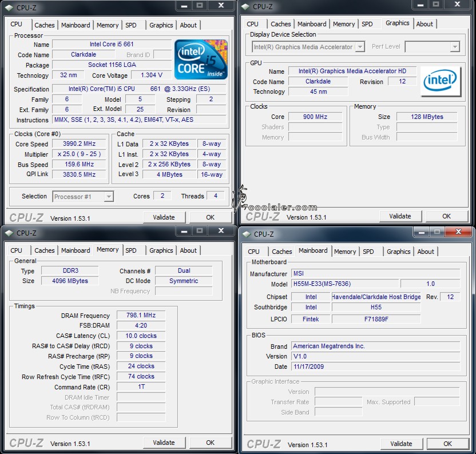Select the CPU tab in the Memory window

17,250
